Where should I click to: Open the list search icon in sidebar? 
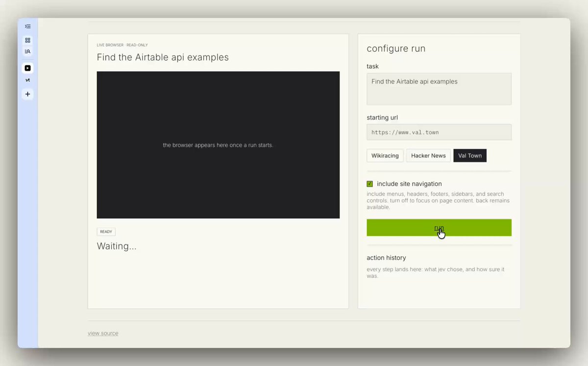pyautogui.click(x=27, y=51)
